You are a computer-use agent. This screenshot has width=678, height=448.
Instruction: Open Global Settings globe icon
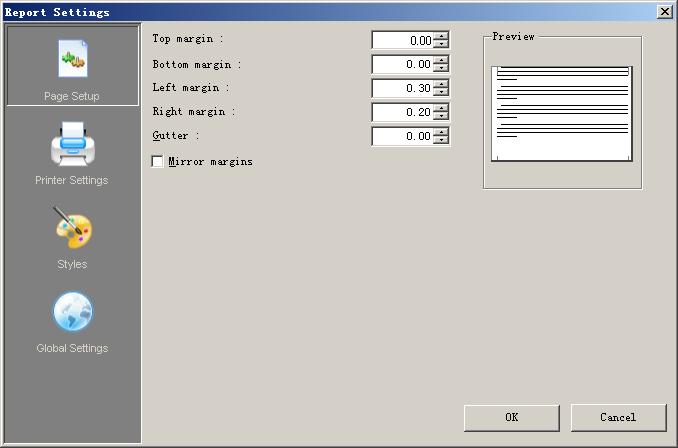click(72, 312)
